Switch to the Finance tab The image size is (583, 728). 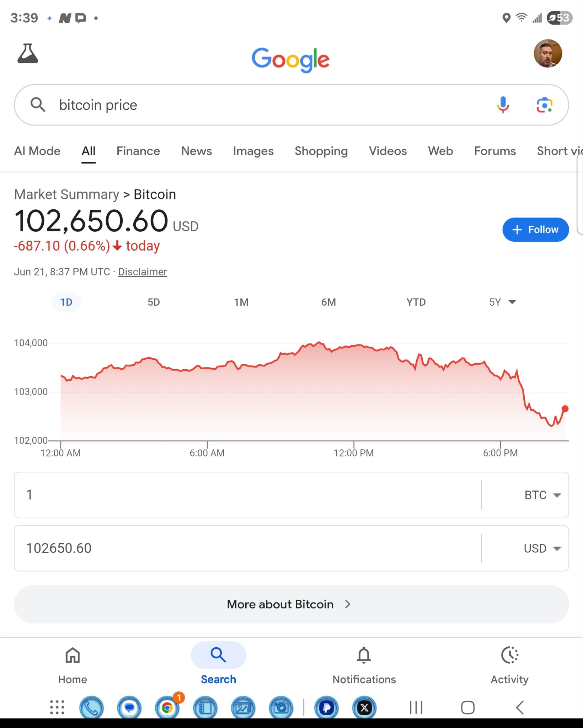tap(138, 151)
